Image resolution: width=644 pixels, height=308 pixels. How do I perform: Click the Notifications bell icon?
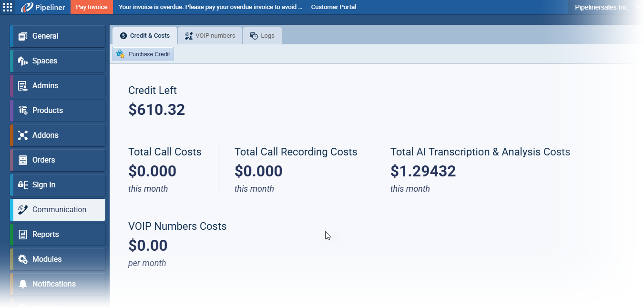pyautogui.click(x=22, y=284)
